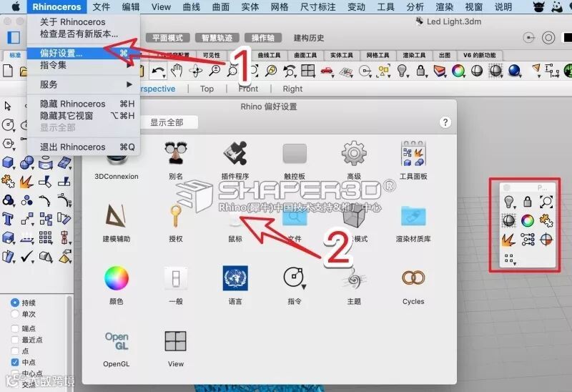Select the 单次 one-shot radio button
The height and width of the screenshot is (392, 572).
[15, 314]
